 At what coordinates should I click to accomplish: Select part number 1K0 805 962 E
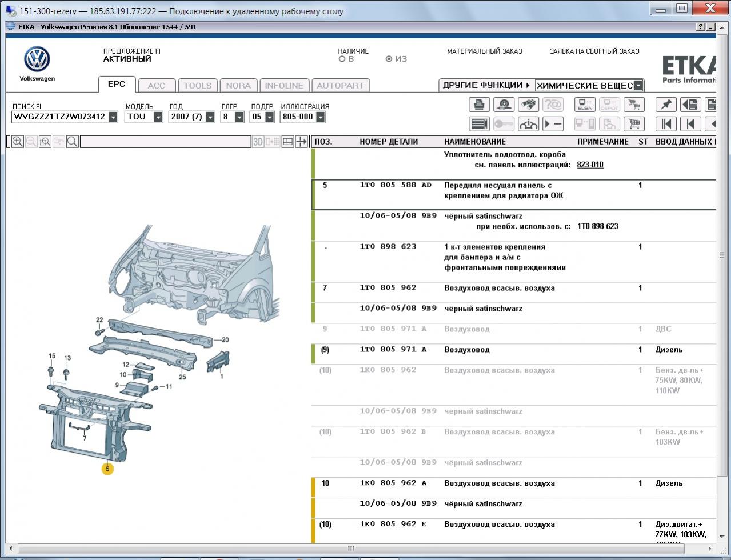coord(393,525)
